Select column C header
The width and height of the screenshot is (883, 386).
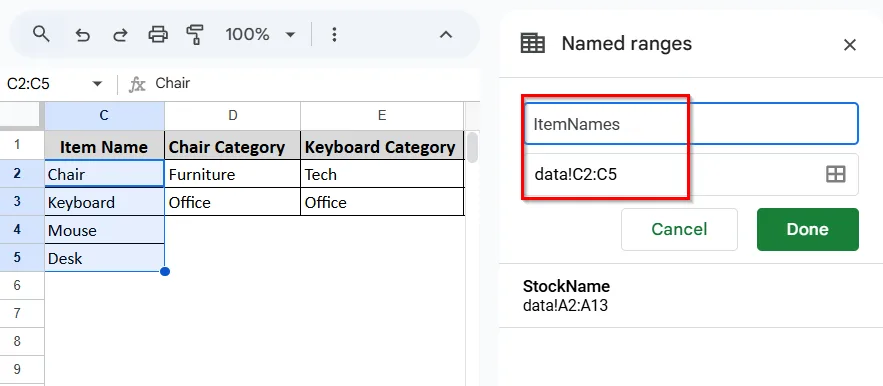point(104,116)
